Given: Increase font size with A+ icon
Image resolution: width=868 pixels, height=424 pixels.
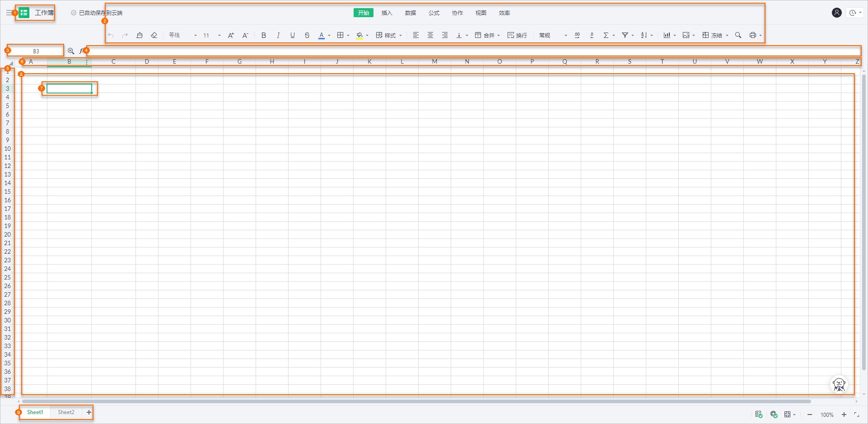Looking at the screenshot, I should coord(231,35).
